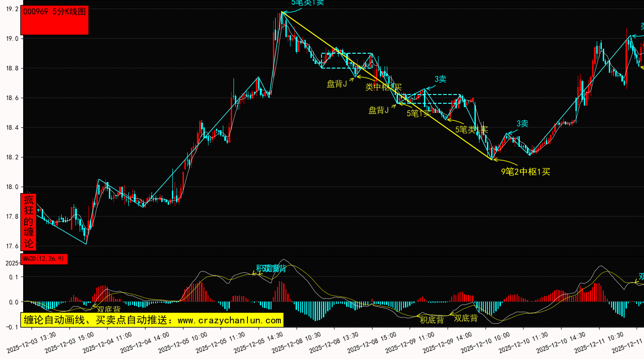Click the 18.4 price axis tick
The height and width of the screenshot is (359, 644).
coord(11,128)
